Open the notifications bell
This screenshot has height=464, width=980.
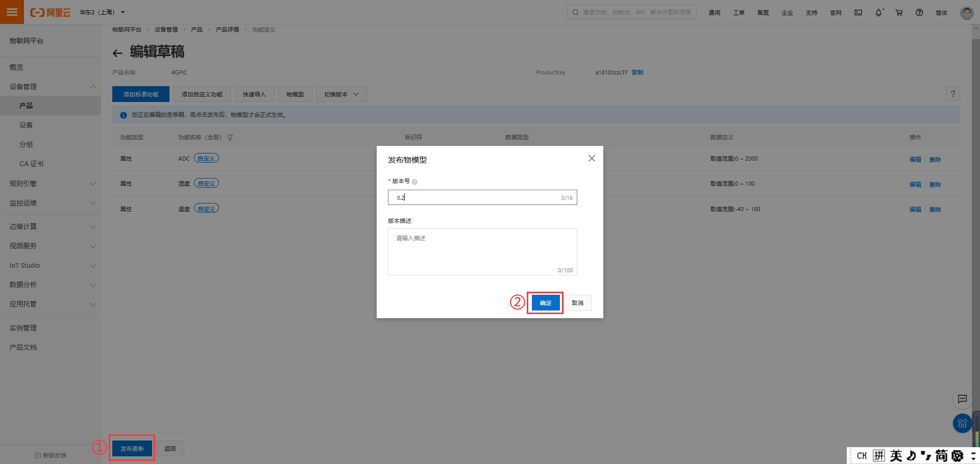(x=878, y=12)
